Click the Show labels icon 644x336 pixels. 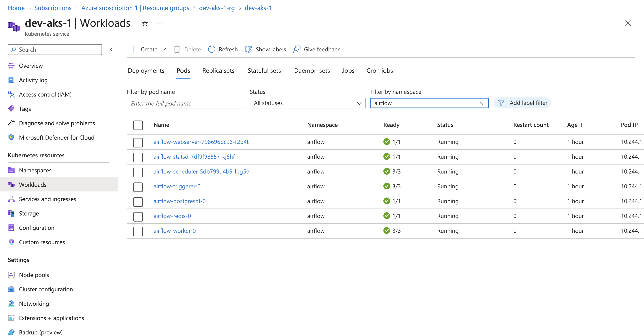click(249, 49)
